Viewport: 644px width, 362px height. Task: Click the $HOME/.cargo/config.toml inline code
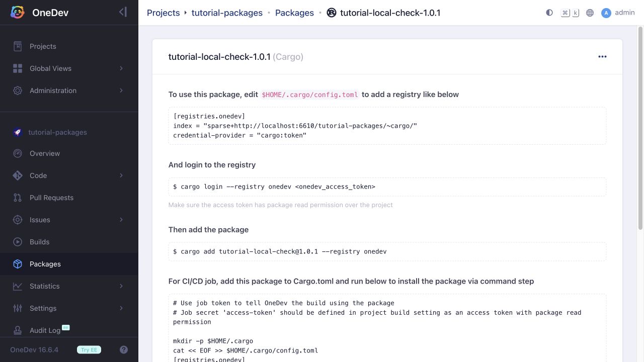click(x=309, y=95)
